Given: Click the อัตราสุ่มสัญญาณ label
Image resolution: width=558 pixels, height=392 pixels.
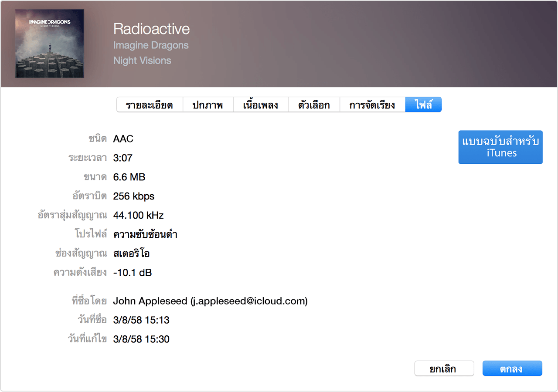Looking at the screenshot, I should (72, 216).
